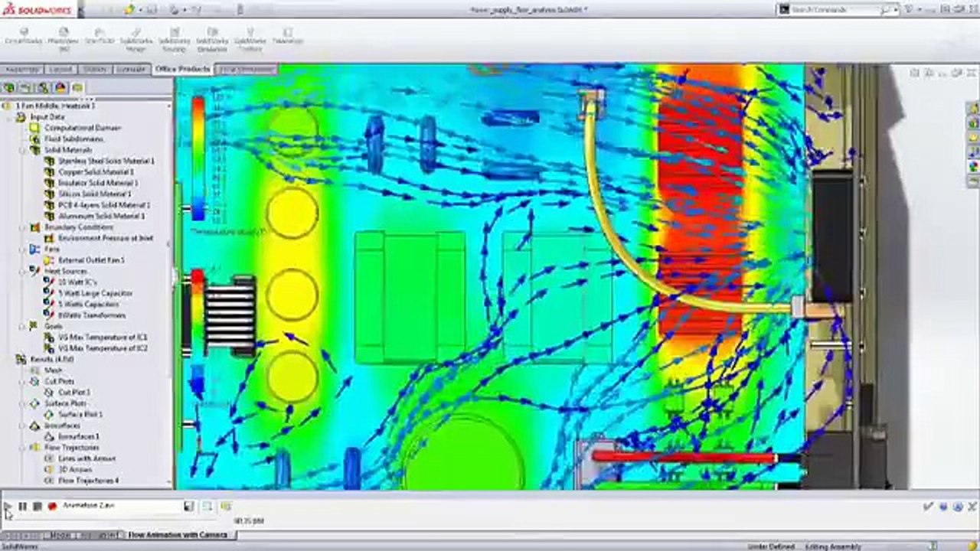Screen dimensions: 980x551
Task: Pause the animation
Action: tap(22, 506)
